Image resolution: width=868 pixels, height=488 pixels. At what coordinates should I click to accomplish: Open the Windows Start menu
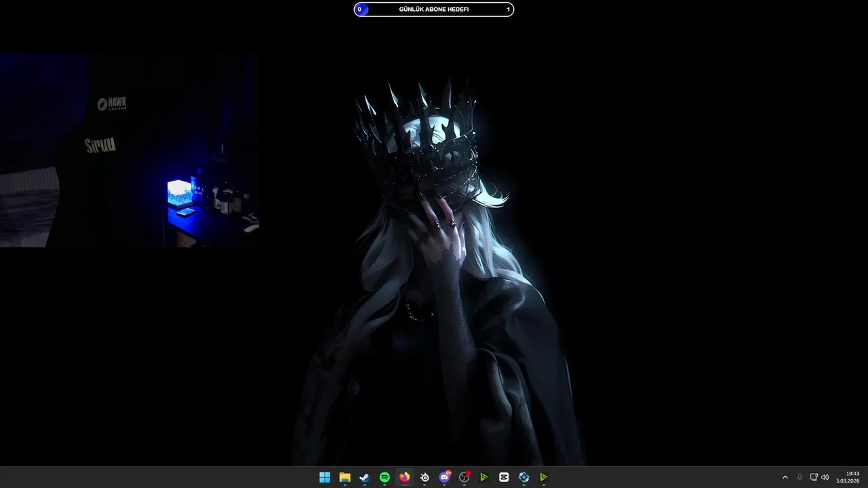[x=325, y=477]
